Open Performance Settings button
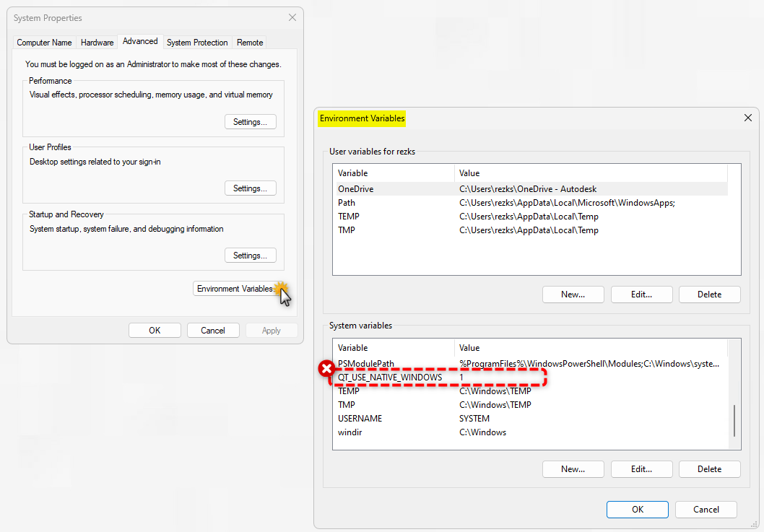 [x=251, y=122]
